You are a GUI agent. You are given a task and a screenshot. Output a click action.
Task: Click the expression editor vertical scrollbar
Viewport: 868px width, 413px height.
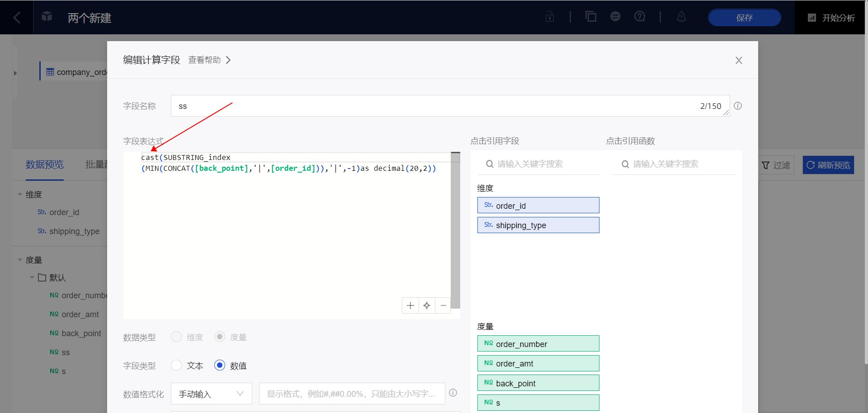coord(455,230)
